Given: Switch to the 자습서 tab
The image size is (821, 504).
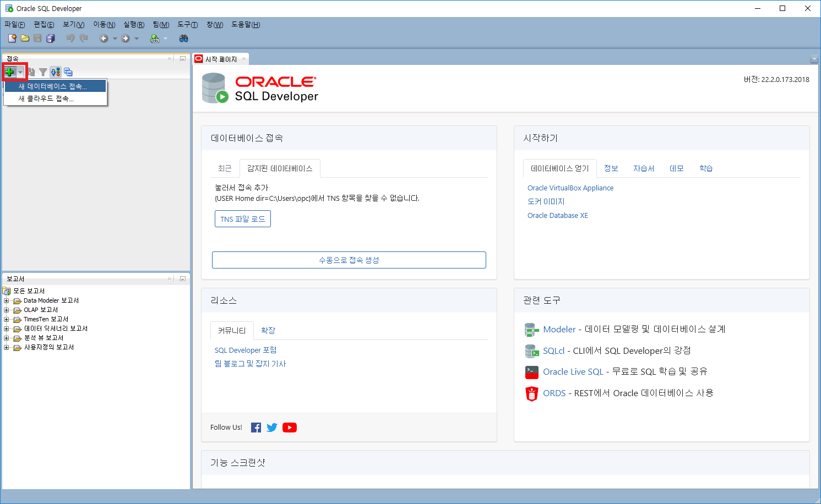Looking at the screenshot, I should point(644,168).
